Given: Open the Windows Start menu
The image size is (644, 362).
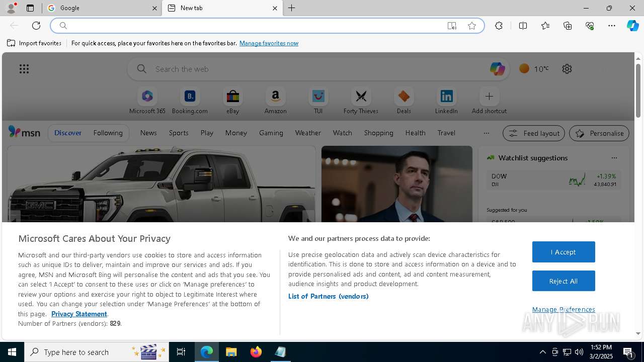Looking at the screenshot, I should click(12, 352).
